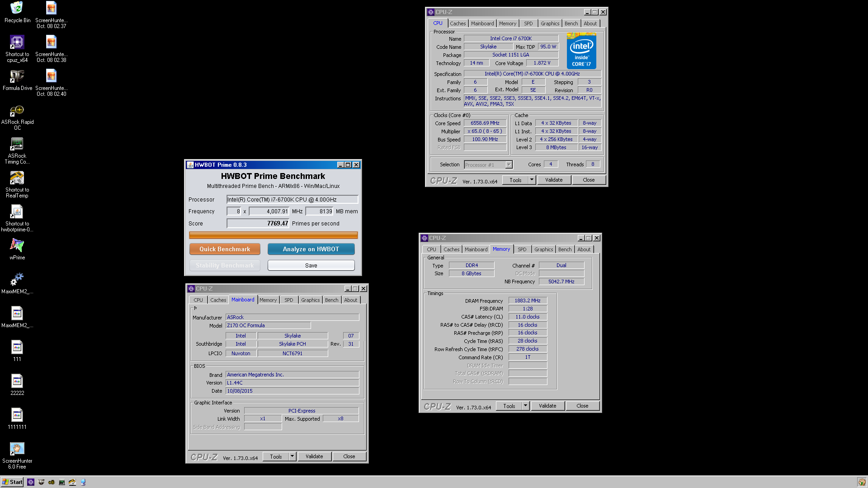Select the RealTemp shortcut icon

pos(17,184)
